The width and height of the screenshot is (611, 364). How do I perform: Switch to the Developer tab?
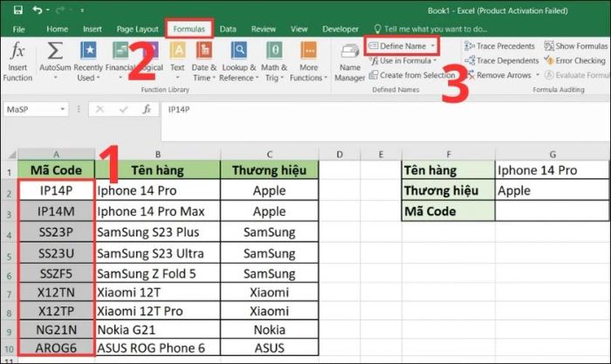coord(340,29)
